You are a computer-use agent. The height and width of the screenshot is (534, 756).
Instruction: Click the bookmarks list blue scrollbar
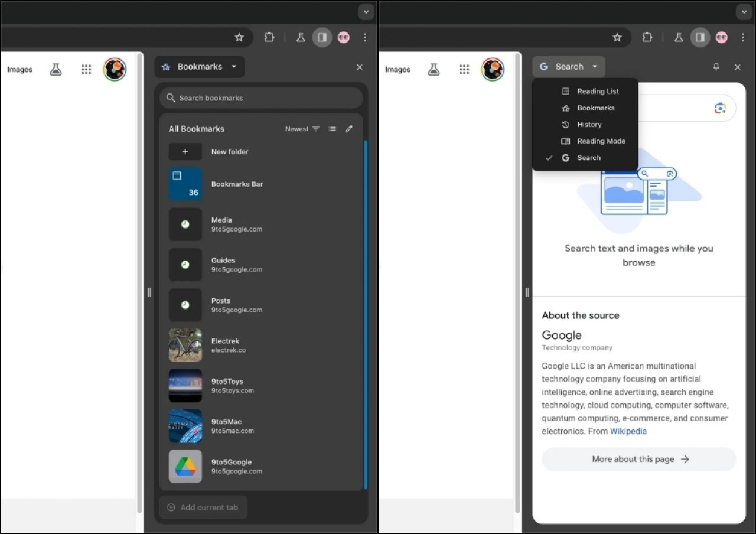coord(366,314)
